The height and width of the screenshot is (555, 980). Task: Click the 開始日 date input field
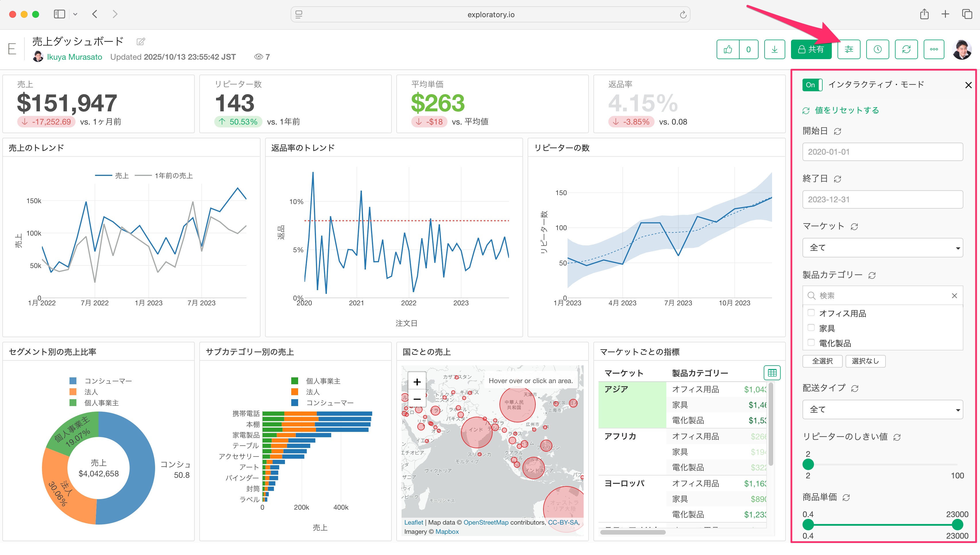coord(882,152)
